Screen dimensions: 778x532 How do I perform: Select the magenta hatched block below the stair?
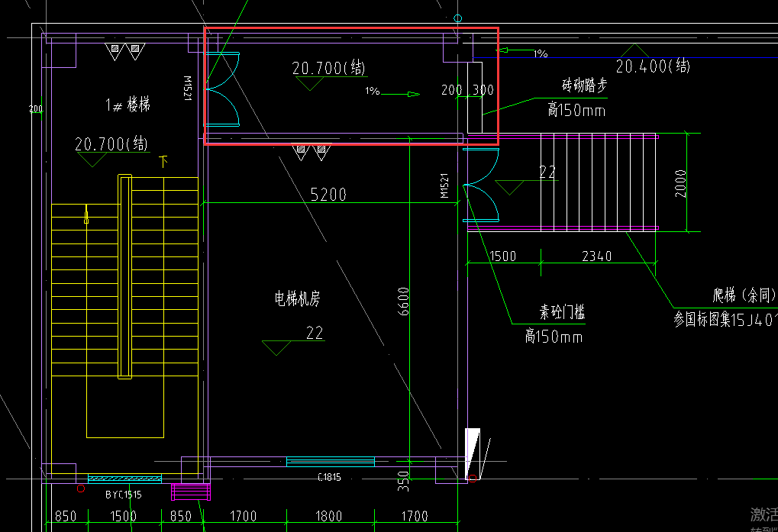tap(191, 492)
